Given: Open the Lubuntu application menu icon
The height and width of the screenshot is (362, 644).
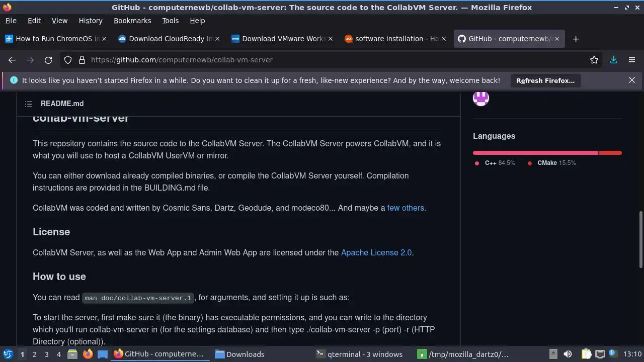Looking at the screenshot, I should click(8, 354).
